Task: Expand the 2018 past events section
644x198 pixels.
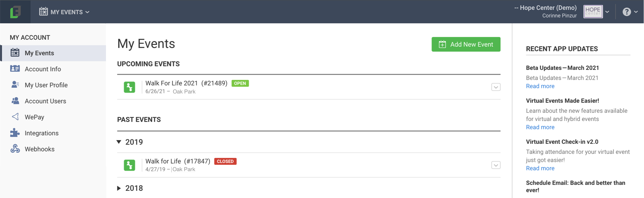Action: [119, 188]
